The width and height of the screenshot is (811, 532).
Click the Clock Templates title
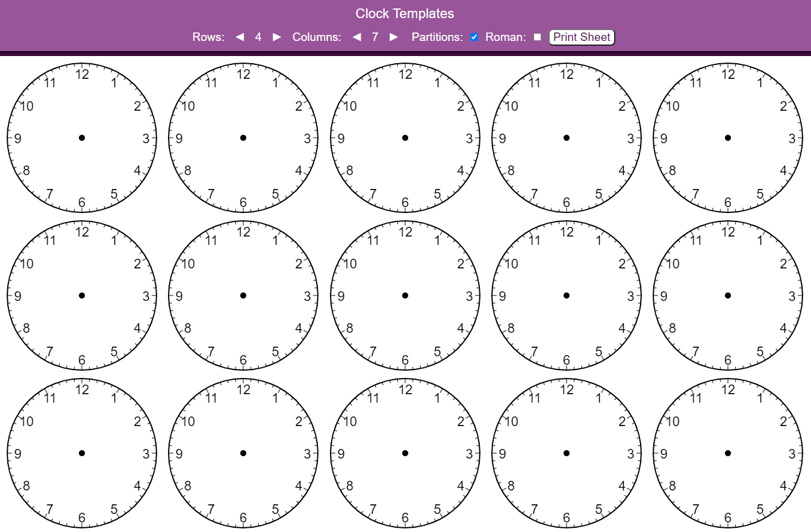[x=405, y=13]
